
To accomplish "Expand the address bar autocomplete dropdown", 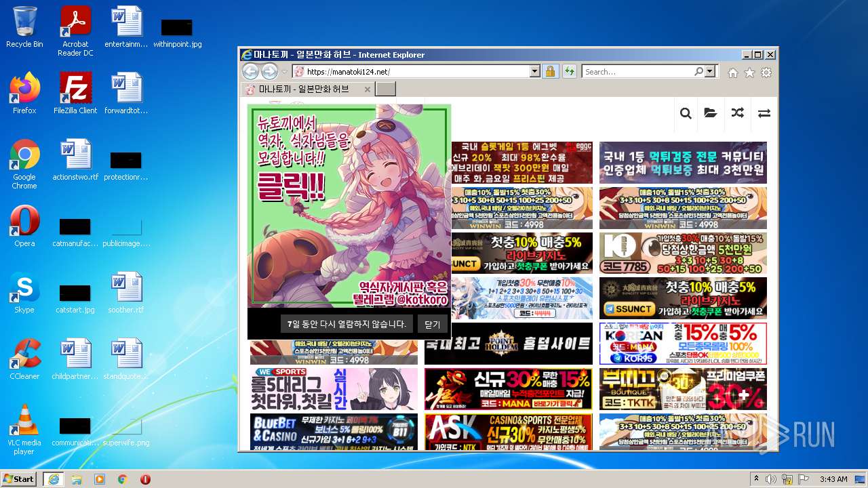I will pyautogui.click(x=534, y=71).
